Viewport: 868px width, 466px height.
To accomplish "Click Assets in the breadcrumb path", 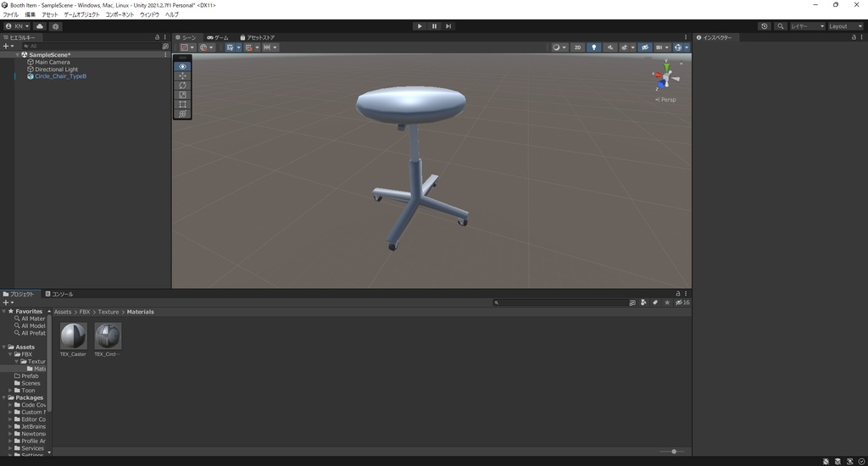I will (x=63, y=312).
